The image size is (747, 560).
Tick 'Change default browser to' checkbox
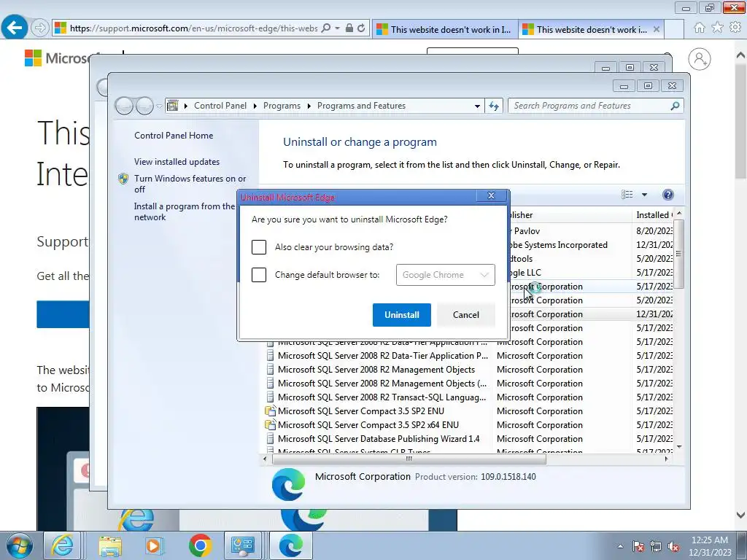259,275
